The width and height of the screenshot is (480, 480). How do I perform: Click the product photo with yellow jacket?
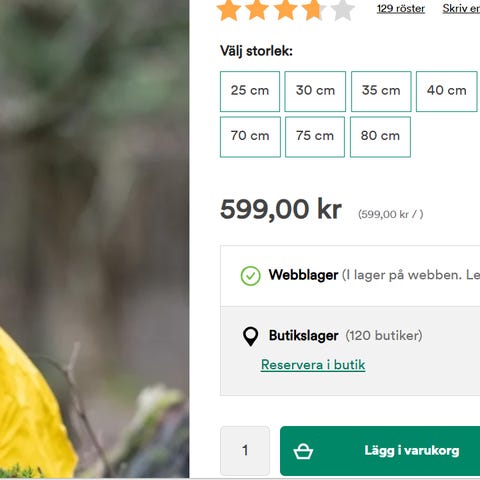tap(94, 239)
